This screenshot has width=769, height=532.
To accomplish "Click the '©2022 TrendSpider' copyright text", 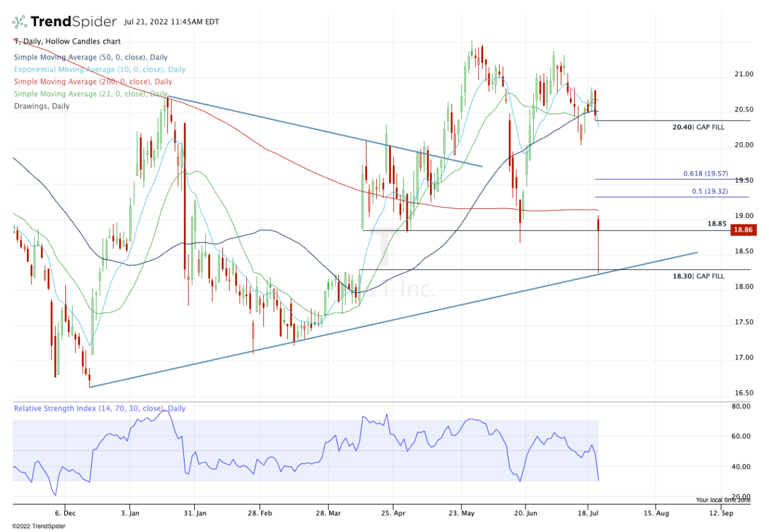I will coord(39,526).
